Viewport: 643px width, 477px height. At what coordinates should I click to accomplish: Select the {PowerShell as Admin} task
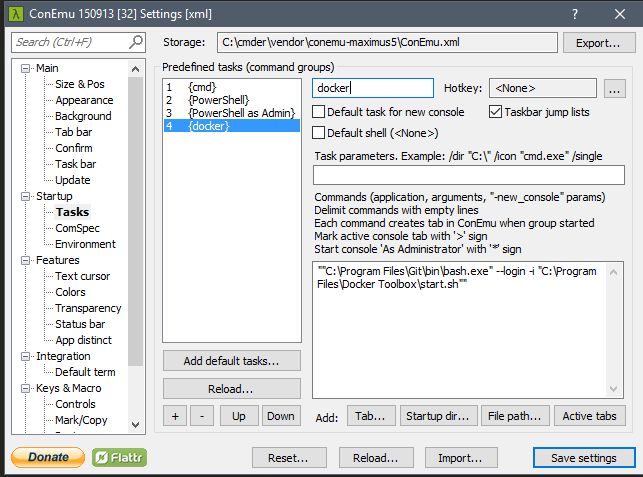(x=232, y=113)
